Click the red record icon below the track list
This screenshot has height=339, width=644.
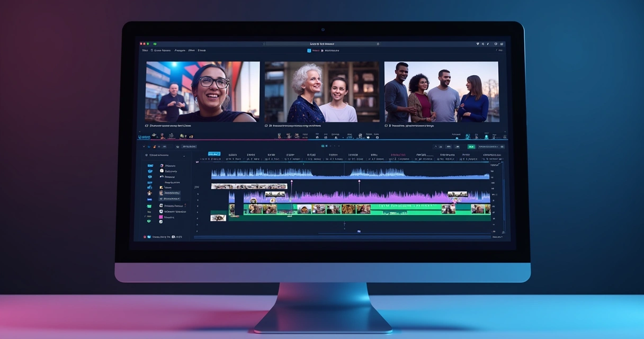pos(145,237)
